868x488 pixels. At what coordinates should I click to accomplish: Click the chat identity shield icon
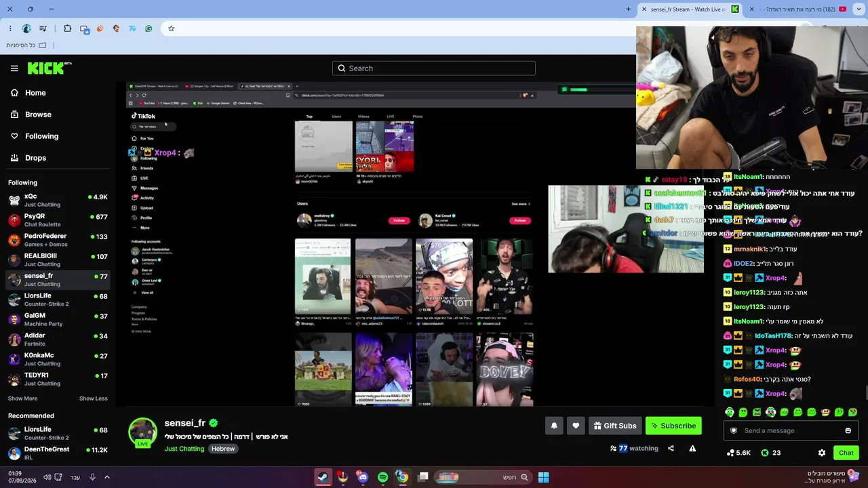point(733,430)
